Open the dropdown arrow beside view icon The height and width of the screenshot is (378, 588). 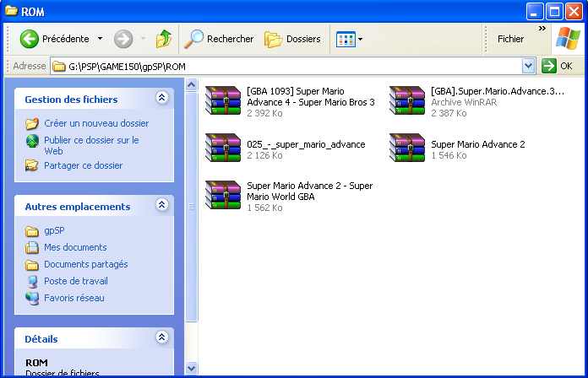pos(361,39)
